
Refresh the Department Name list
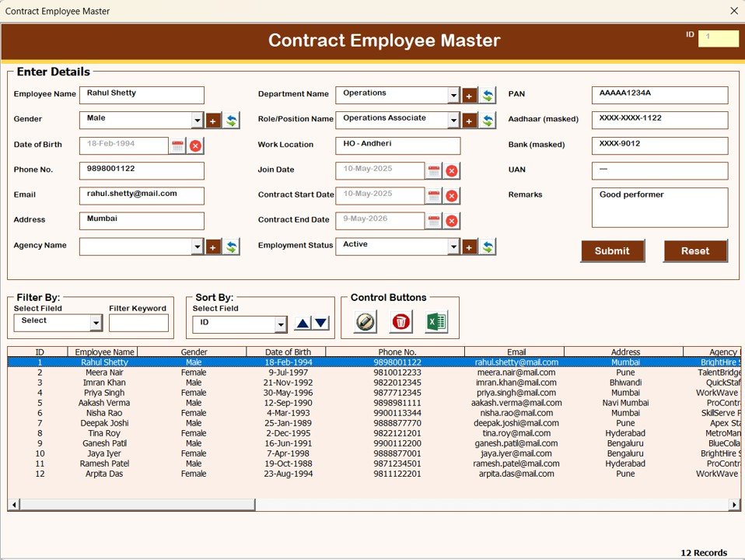(488, 96)
